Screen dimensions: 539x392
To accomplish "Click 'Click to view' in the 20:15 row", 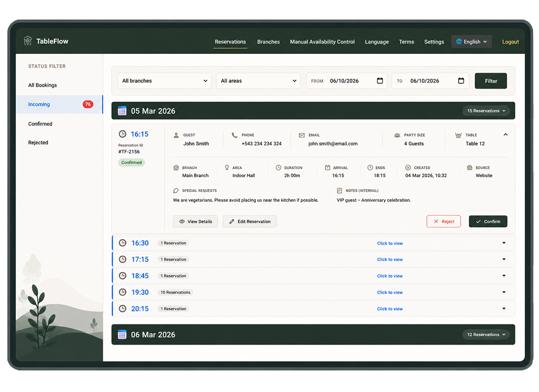I will pos(390,309).
